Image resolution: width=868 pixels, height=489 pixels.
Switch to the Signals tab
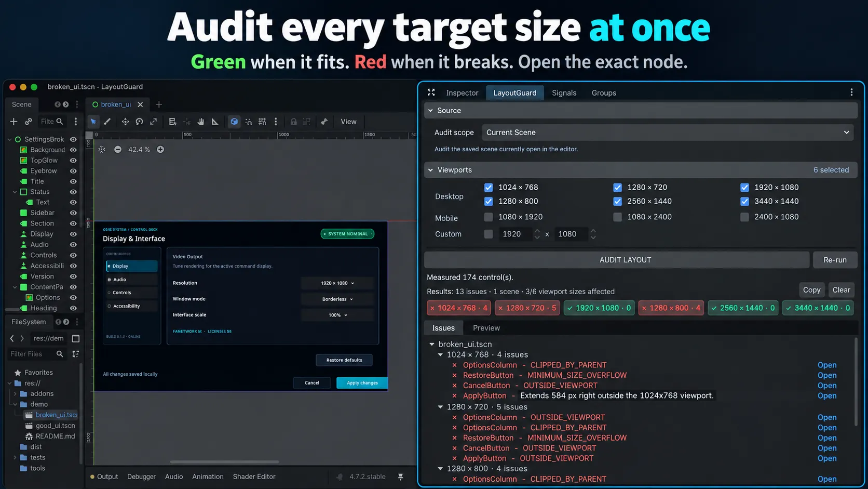[564, 93]
